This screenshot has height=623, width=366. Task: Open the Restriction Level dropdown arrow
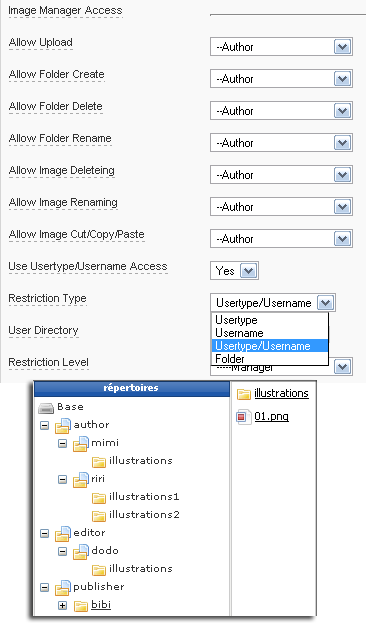pos(343,367)
